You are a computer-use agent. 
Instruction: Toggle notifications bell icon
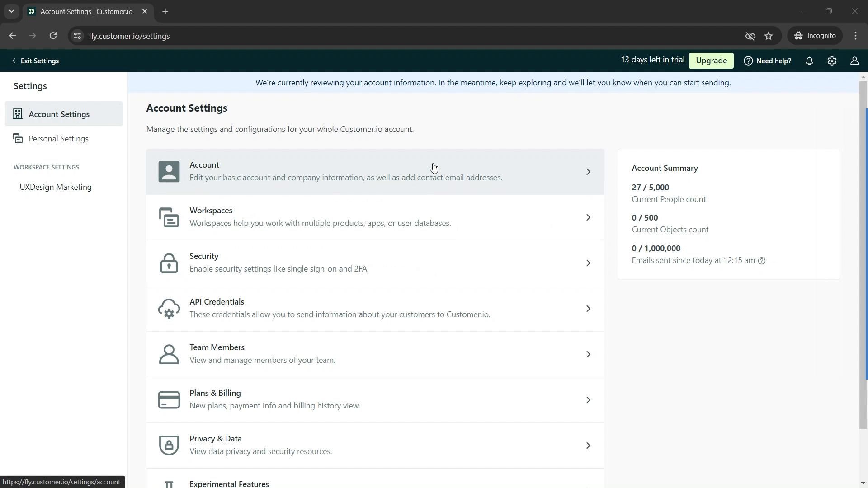(x=810, y=61)
